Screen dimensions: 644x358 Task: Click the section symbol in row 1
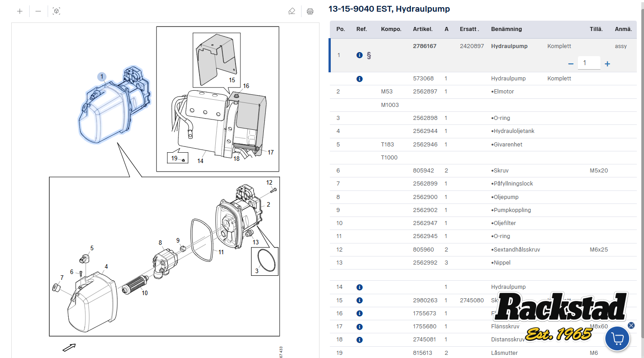coord(369,55)
